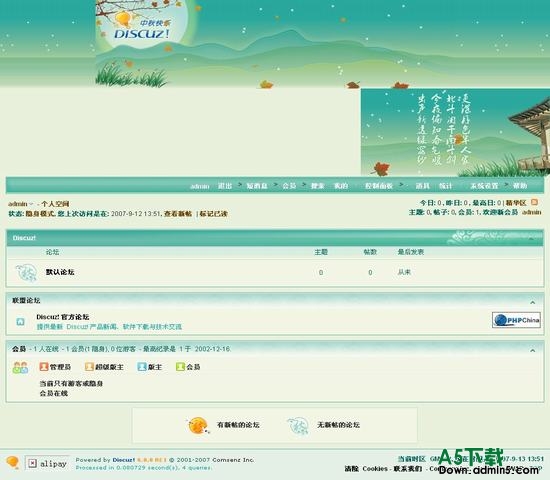
Task: Click the orange Comsenz icon in footer
Action: 13,462
